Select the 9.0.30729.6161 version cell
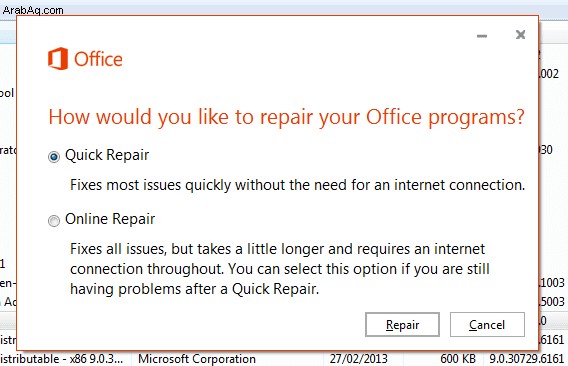This screenshot has height=366, width=568. pos(527,359)
